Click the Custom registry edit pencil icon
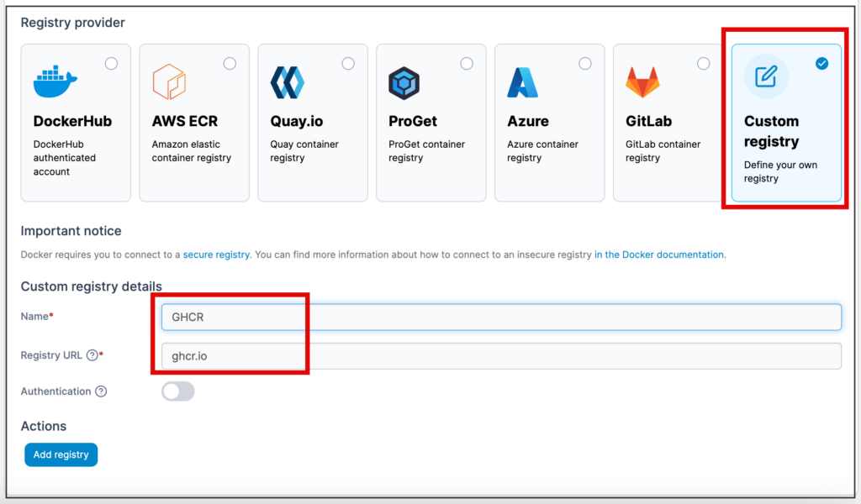 (x=766, y=76)
